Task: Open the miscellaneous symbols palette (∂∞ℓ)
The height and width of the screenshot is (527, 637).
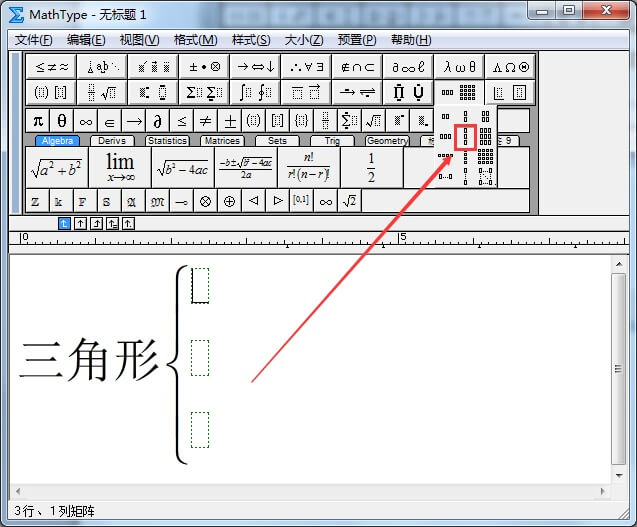Action: [x=408, y=67]
